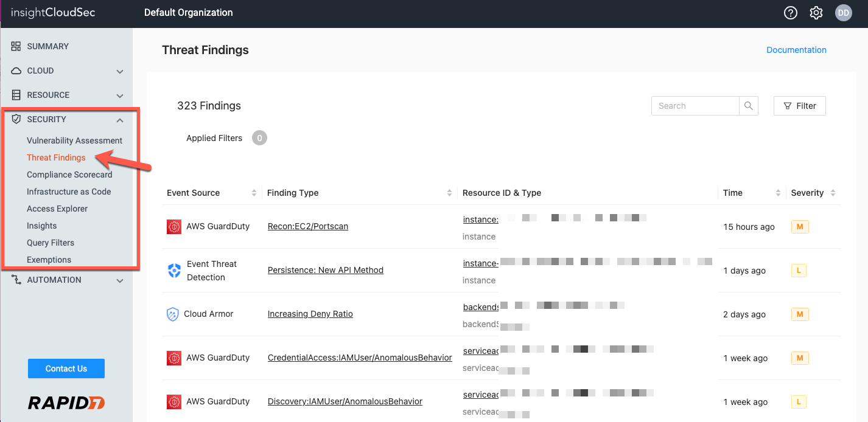Viewport: 868px width, 422px height.
Task: Click the Default Organization title
Action: pos(188,12)
